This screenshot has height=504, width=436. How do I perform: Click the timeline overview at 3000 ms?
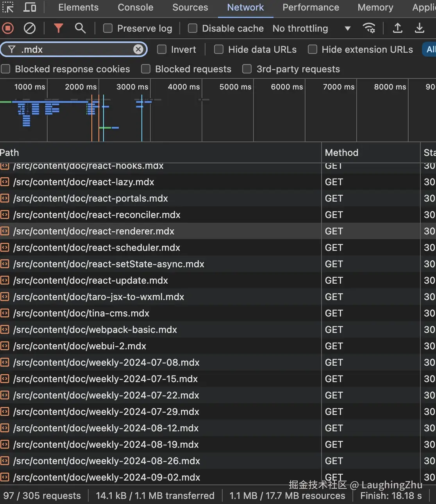click(132, 87)
